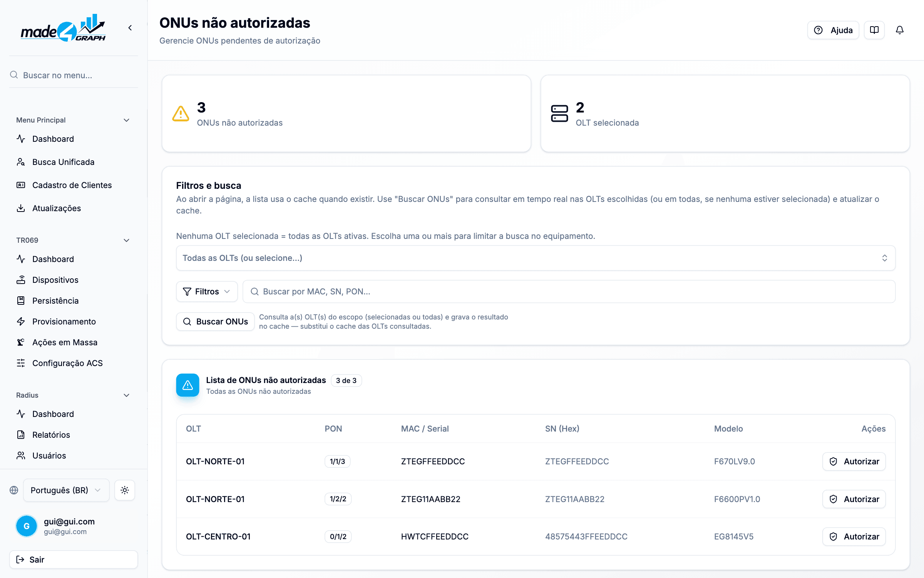Open the notifications bell icon
This screenshot has width=924, height=578.
[x=899, y=30]
